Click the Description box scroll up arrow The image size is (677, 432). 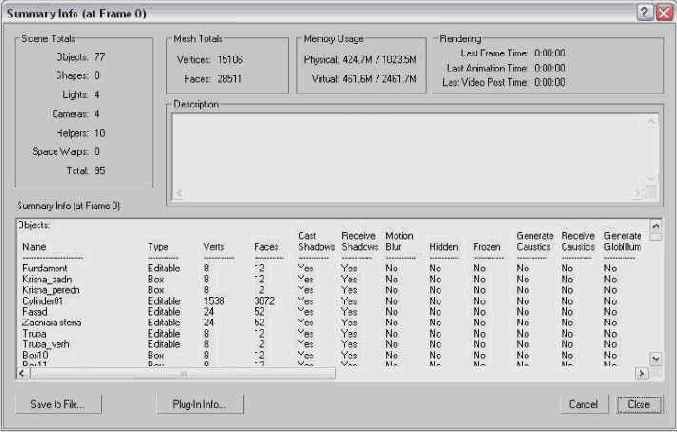pos(652,121)
